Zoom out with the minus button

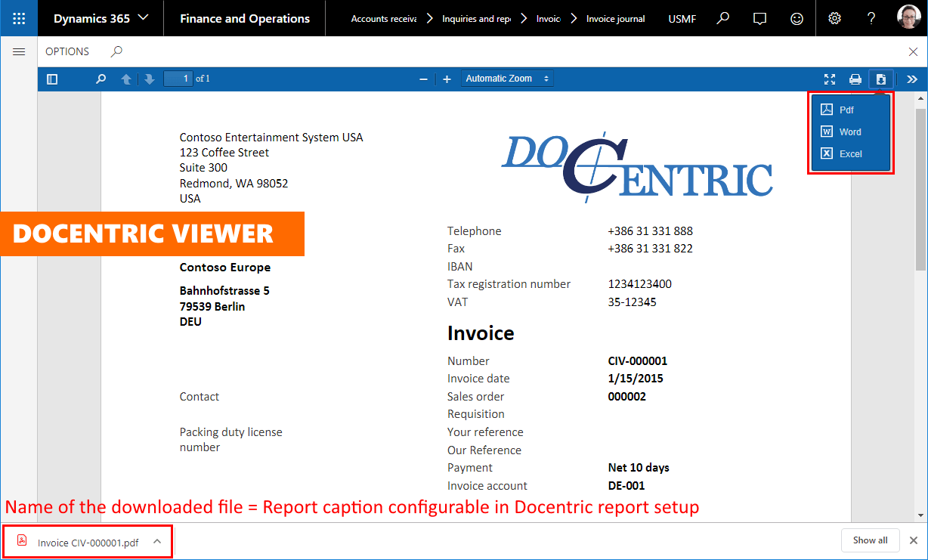424,79
